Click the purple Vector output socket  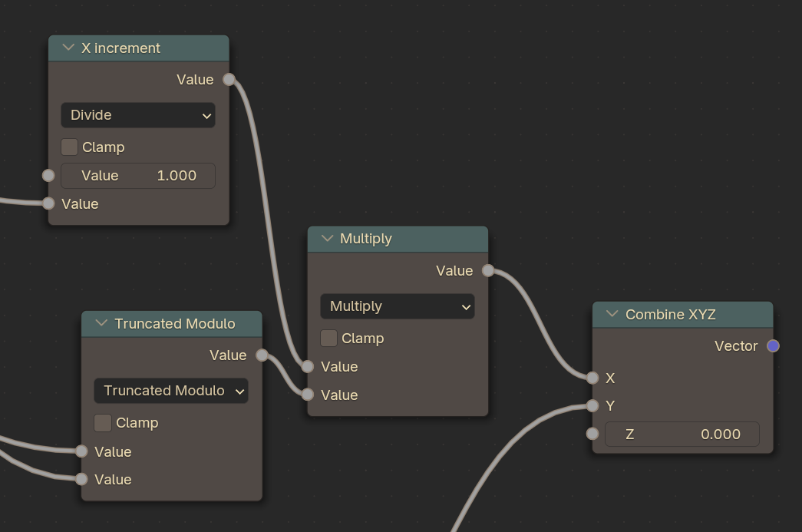773,346
